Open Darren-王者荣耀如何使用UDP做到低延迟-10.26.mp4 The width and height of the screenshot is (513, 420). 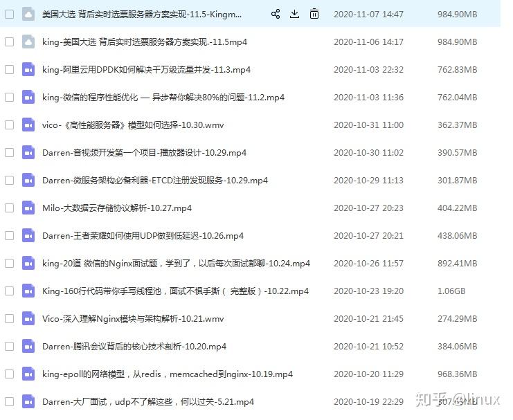(143, 236)
